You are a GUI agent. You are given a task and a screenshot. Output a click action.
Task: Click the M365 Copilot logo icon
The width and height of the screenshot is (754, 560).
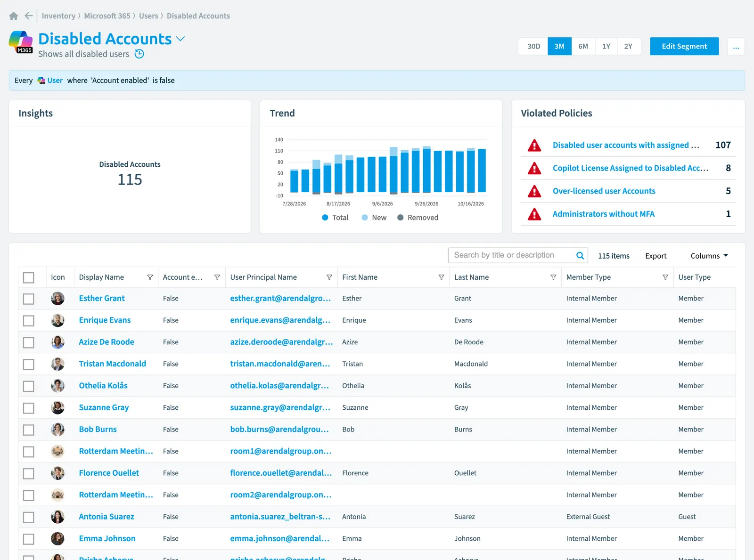21,42
